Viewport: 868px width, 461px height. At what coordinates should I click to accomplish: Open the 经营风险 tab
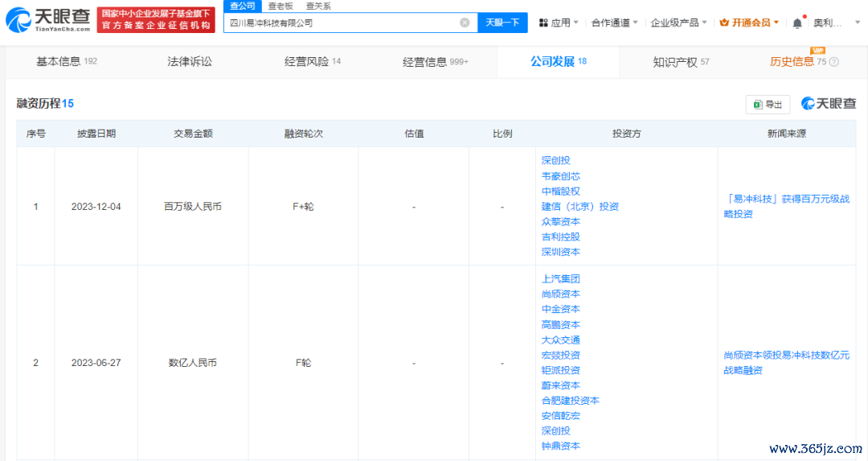[x=313, y=61]
